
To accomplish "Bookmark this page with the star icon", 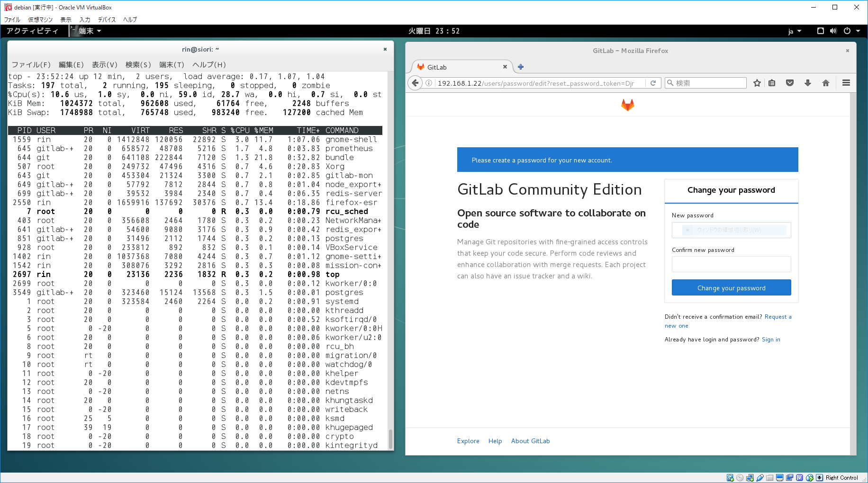I will point(757,83).
